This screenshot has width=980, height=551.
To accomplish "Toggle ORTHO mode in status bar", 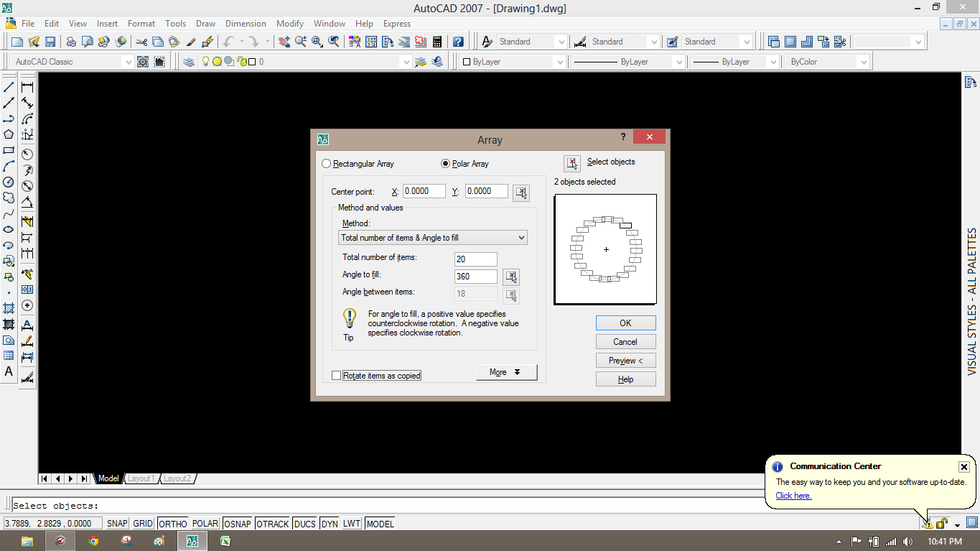I will click(172, 524).
